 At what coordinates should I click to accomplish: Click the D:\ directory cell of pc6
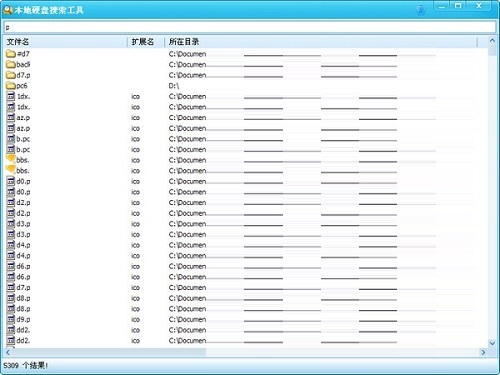pos(174,86)
